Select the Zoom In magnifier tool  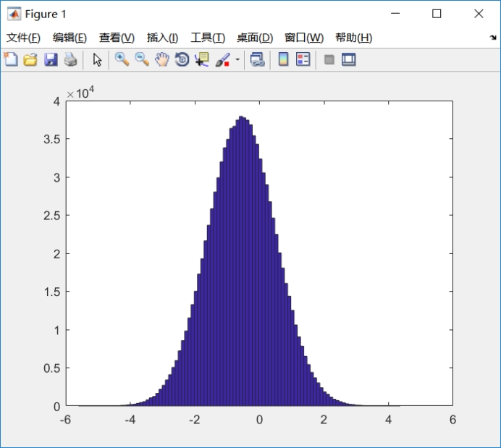[x=122, y=59]
